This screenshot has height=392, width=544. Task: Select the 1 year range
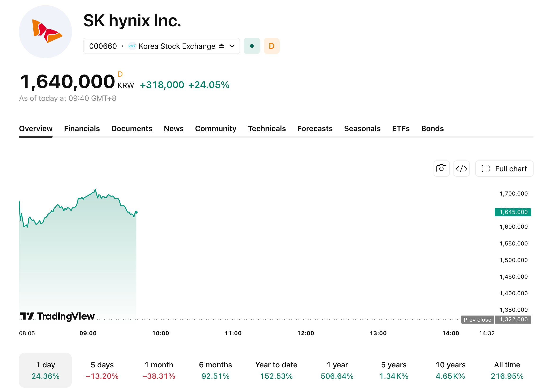tap(337, 370)
